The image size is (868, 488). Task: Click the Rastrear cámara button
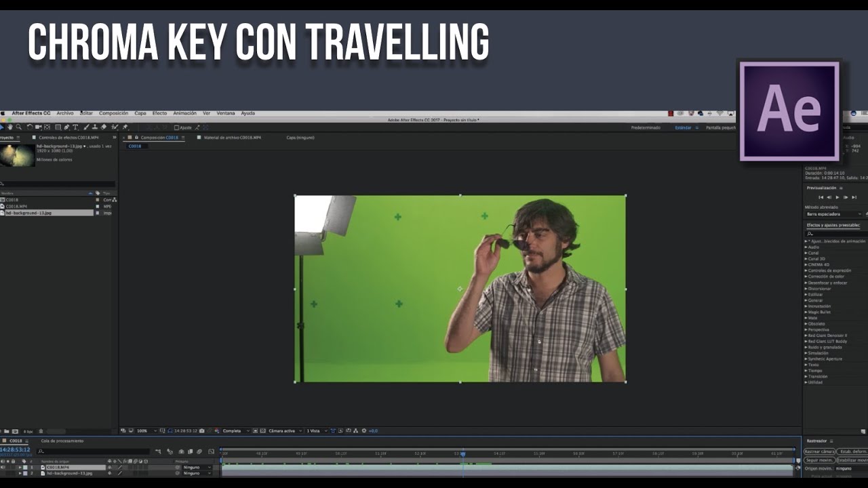coord(819,451)
